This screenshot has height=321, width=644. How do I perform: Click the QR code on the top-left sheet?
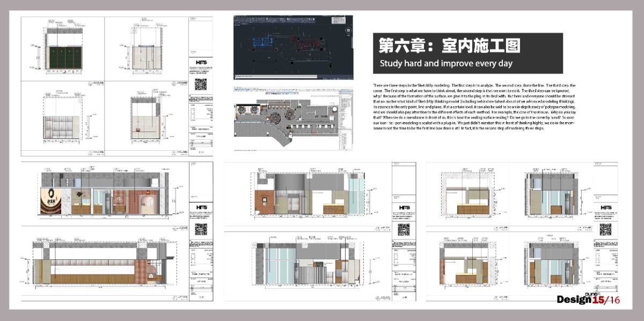pos(200,85)
